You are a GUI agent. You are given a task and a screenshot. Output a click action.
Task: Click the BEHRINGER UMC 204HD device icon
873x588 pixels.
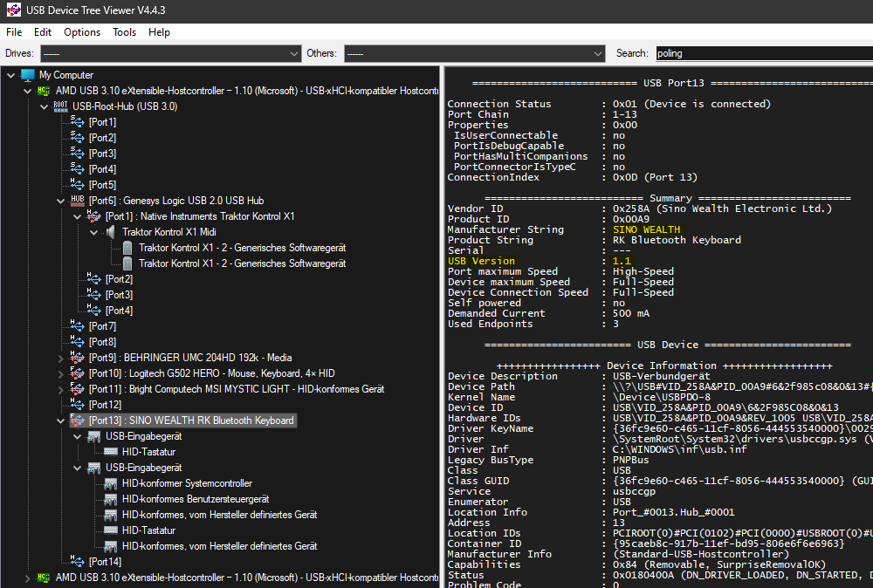tap(78, 357)
